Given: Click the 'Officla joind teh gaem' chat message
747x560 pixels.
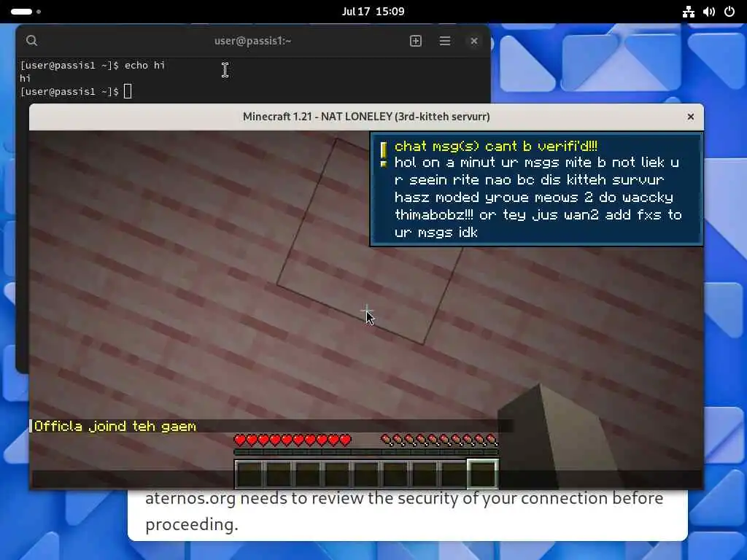Looking at the screenshot, I should pyautogui.click(x=115, y=426).
